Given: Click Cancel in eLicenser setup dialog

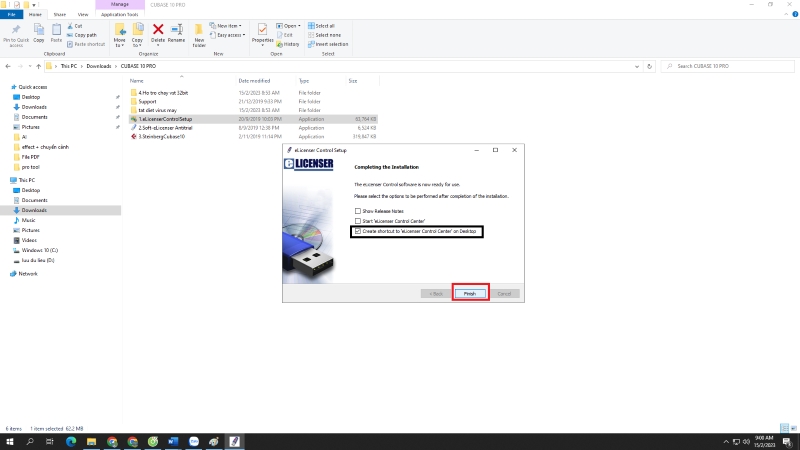Looking at the screenshot, I should (x=504, y=293).
